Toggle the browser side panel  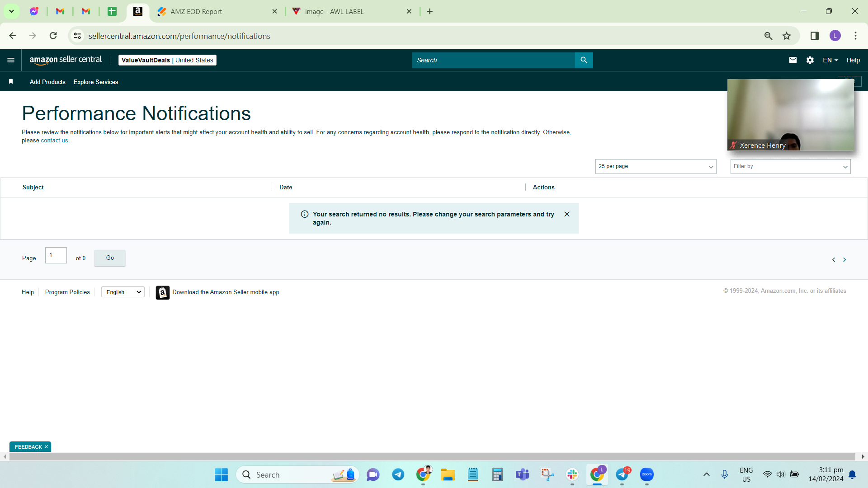[815, 36]
